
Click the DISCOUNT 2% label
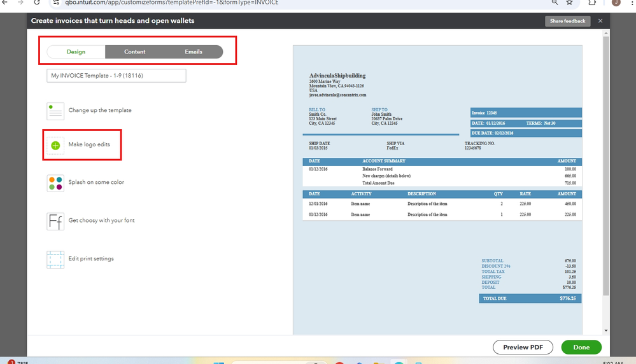click(x=496, y=266)
